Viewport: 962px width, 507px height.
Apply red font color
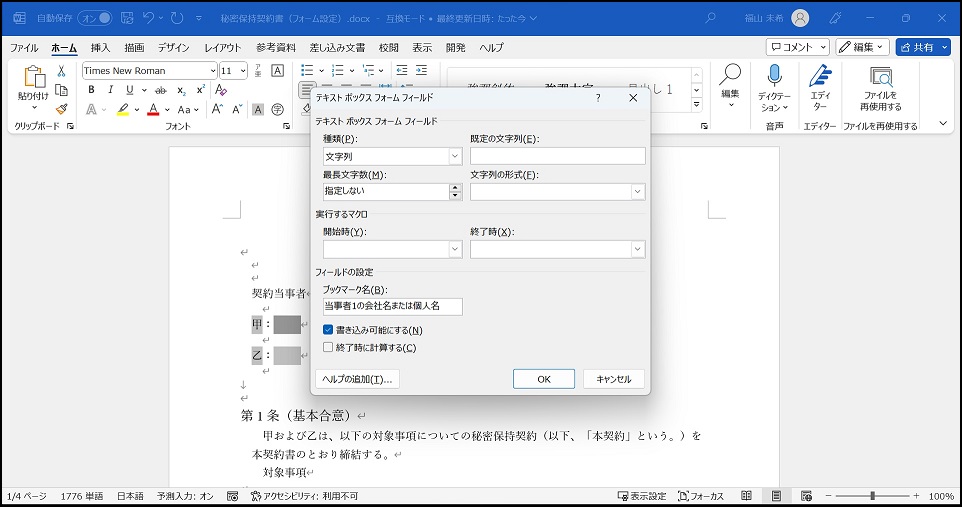tap(153, 109)
